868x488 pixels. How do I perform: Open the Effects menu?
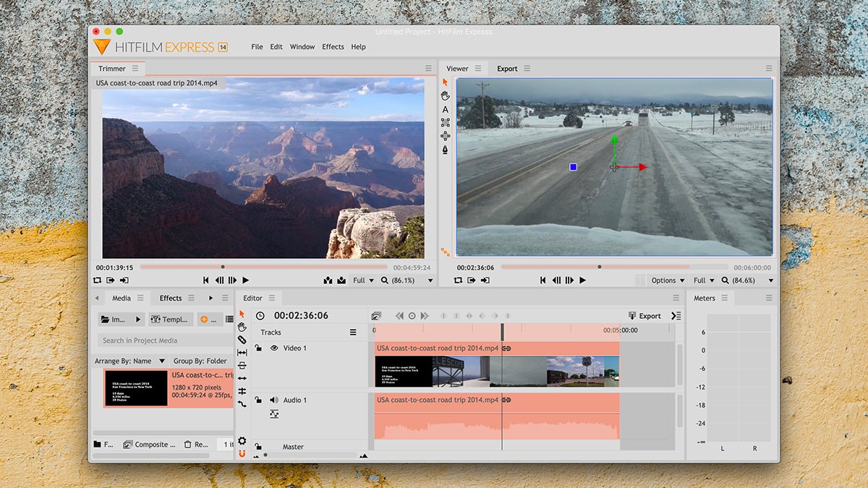(x=333, y=47)
